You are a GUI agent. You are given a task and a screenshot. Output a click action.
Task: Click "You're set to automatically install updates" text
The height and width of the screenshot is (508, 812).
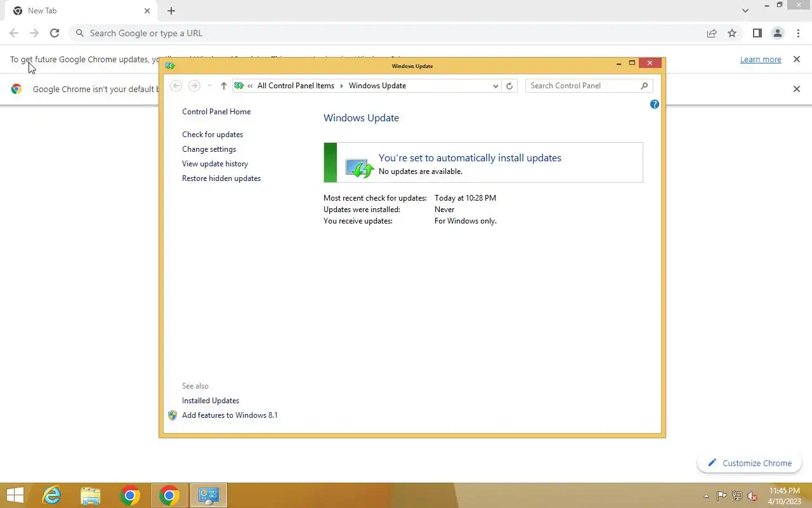(x=470, y=158)
